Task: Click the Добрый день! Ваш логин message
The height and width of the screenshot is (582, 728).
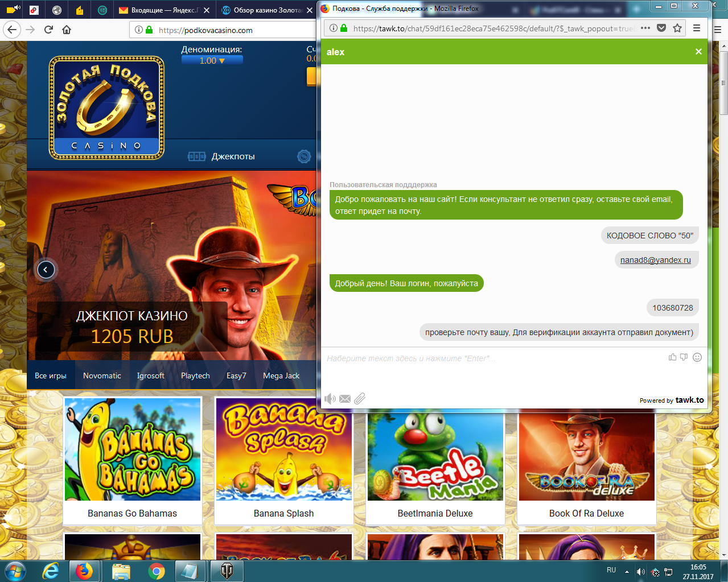Action: pos(406,283)
